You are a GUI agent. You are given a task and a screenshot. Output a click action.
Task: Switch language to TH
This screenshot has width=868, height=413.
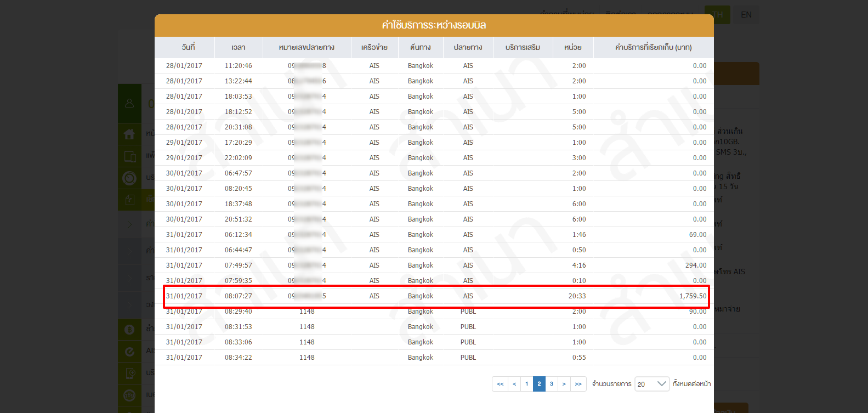[717, 15]
